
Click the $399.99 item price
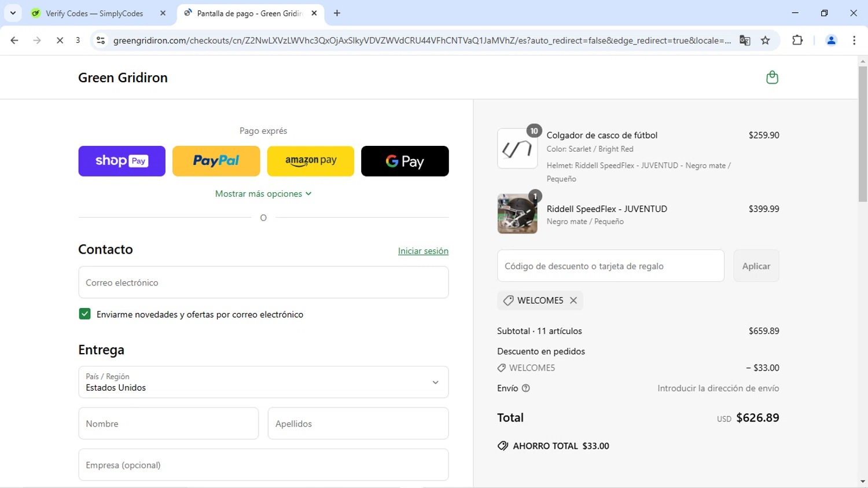click(x=764, y=209)
